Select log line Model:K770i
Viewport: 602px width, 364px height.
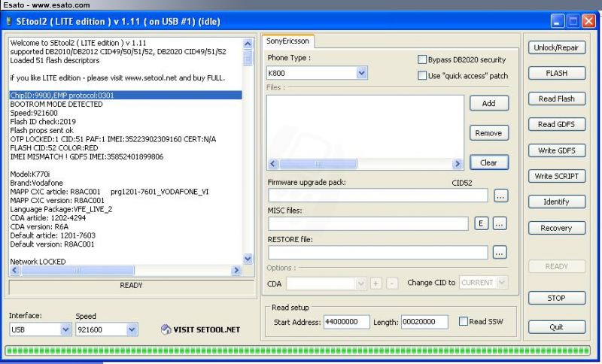pyautogui.click(x=30, y=174)
